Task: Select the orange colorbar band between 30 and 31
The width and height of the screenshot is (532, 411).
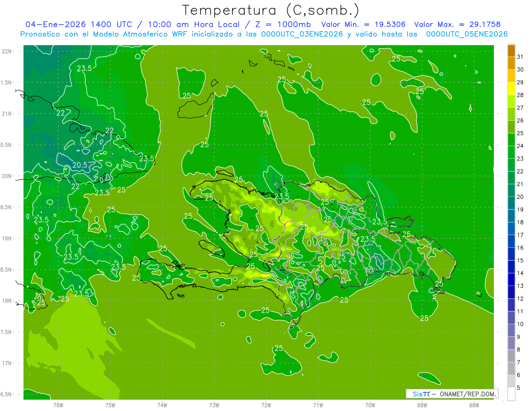Action: [511, 63]
